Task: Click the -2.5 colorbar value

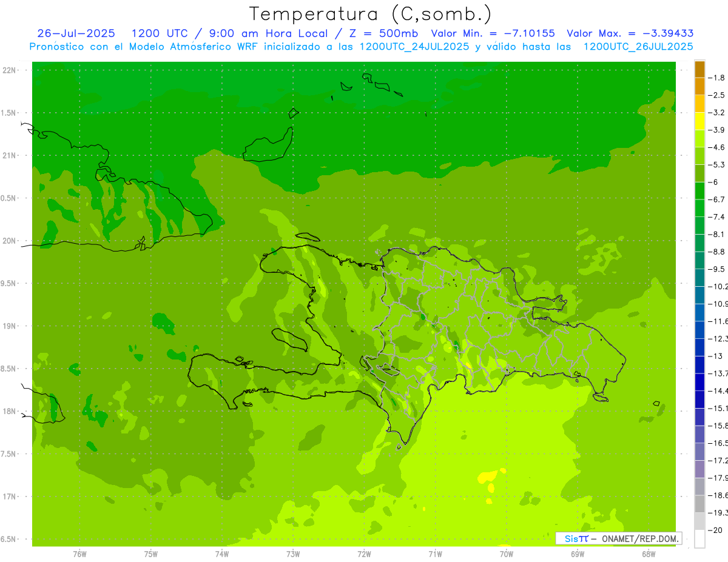Action: point(716,95)
